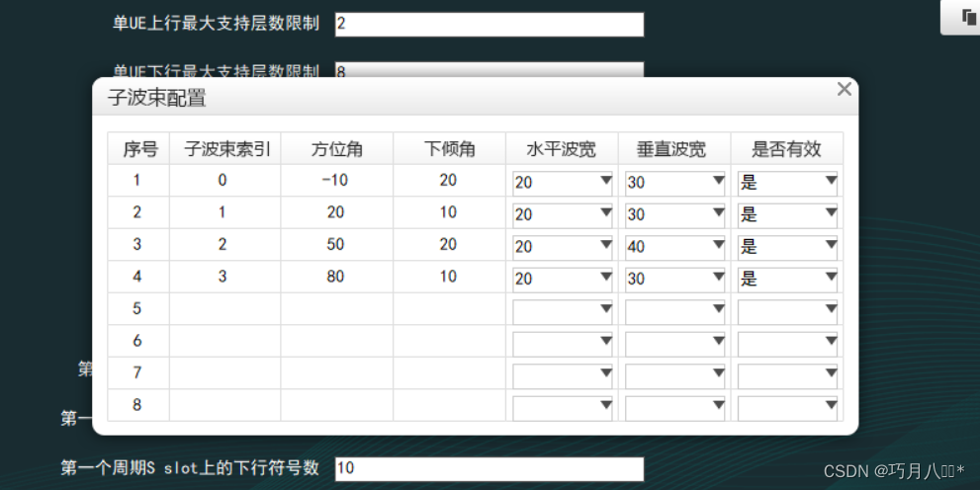The image size is (980, 490).
Task: Click the 序号 cell for row 6
Action: pos(138,341)
